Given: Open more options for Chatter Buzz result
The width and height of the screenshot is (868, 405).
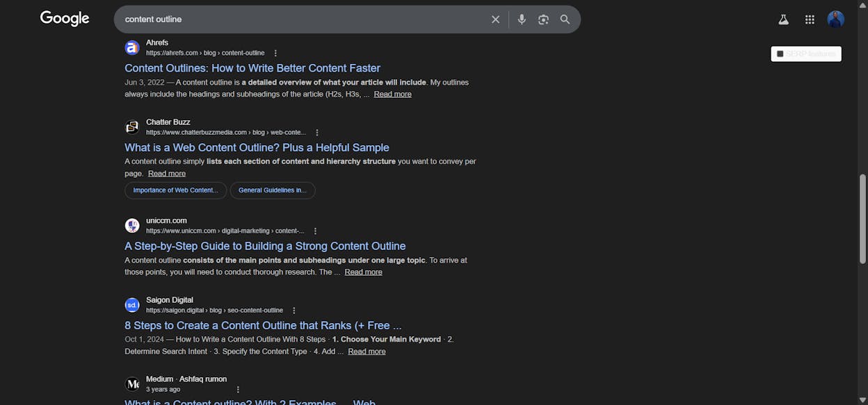Looking at the screenshot, I should [x=317, y=132].
